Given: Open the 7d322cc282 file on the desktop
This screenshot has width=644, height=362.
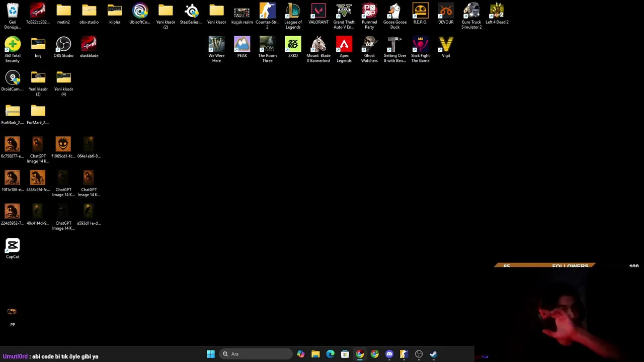Looking at the screenshot, I should tap(38, 14).
